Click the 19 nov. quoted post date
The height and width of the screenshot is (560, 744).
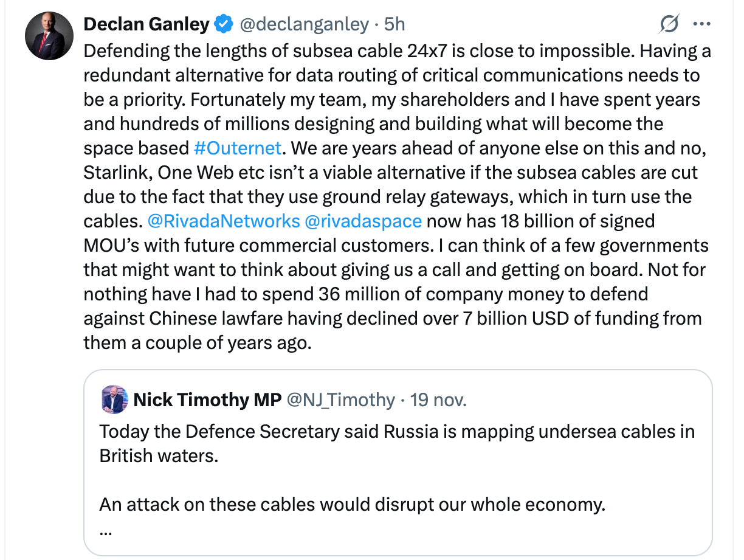pos(438,399)
